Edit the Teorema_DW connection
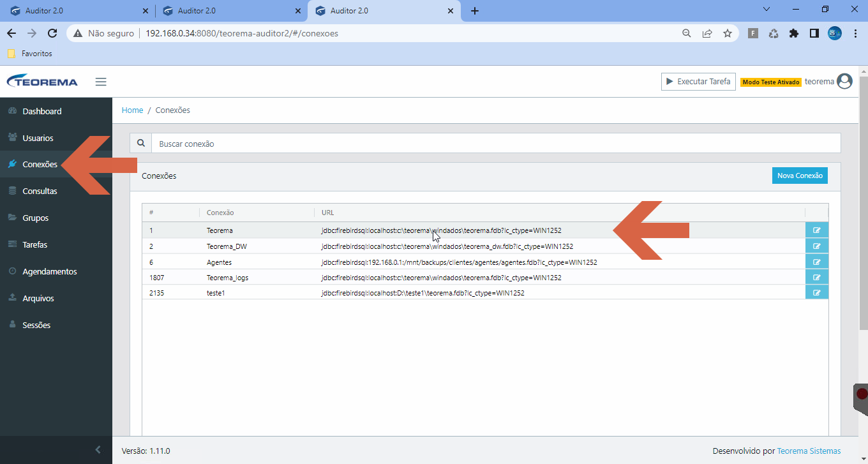 coord(817,246)
